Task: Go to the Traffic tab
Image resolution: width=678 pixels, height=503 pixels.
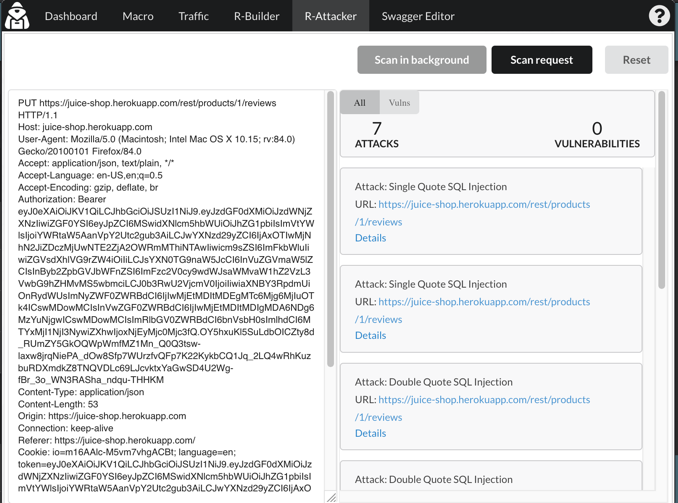Action: 194,16
